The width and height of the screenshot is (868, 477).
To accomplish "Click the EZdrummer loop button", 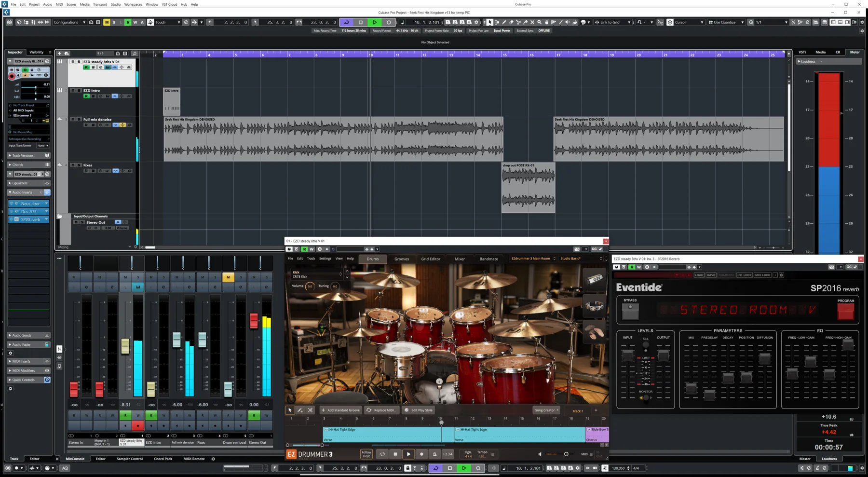I will coord(382,454).
